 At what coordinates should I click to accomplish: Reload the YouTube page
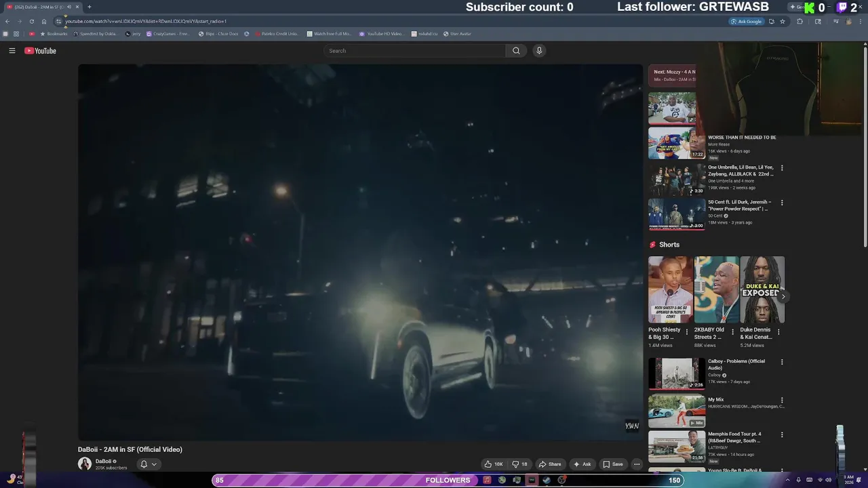click(31, 21)
